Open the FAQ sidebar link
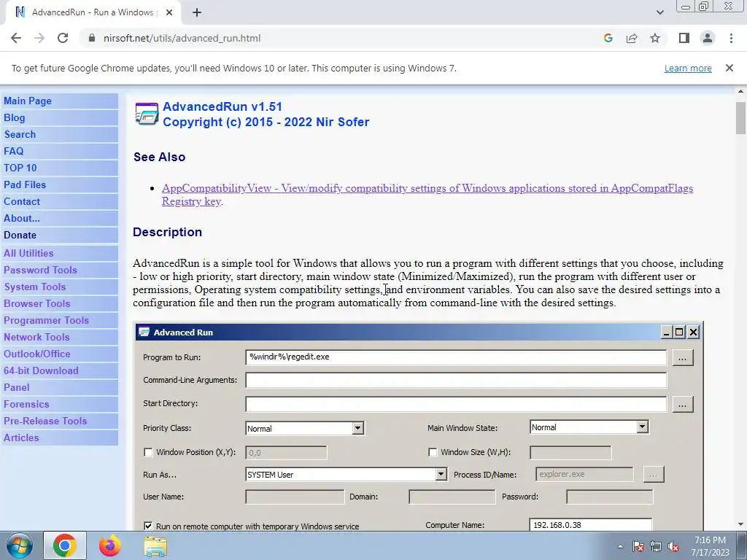Viewport: 747px width, 560px height. tap(13, 151)
